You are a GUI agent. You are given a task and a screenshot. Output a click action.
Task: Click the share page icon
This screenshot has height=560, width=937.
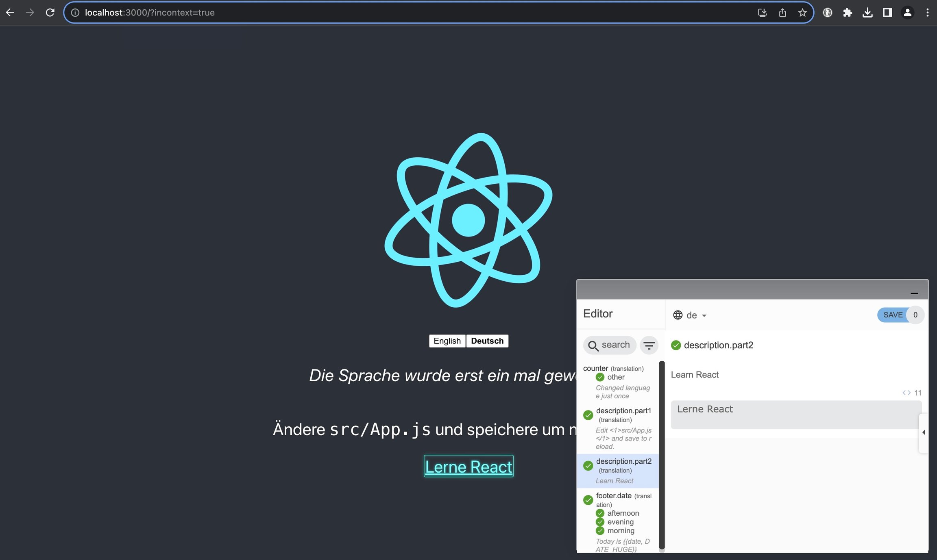[x=782, y=13]
